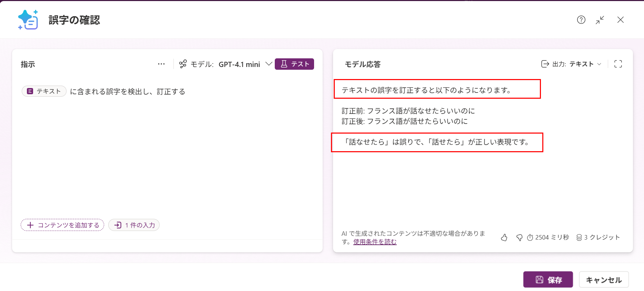
Task: Click the 3 クレジット credits indicator
Action: (598, 237)
